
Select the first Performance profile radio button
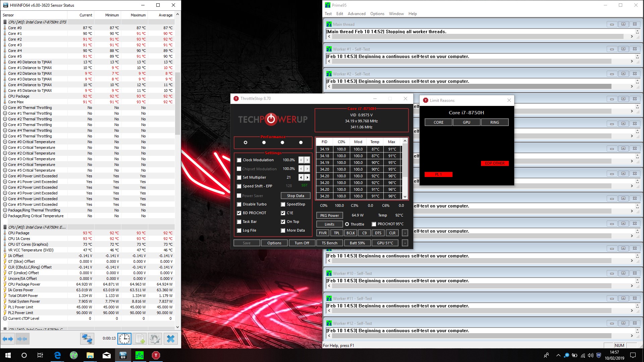coord(246,142)
